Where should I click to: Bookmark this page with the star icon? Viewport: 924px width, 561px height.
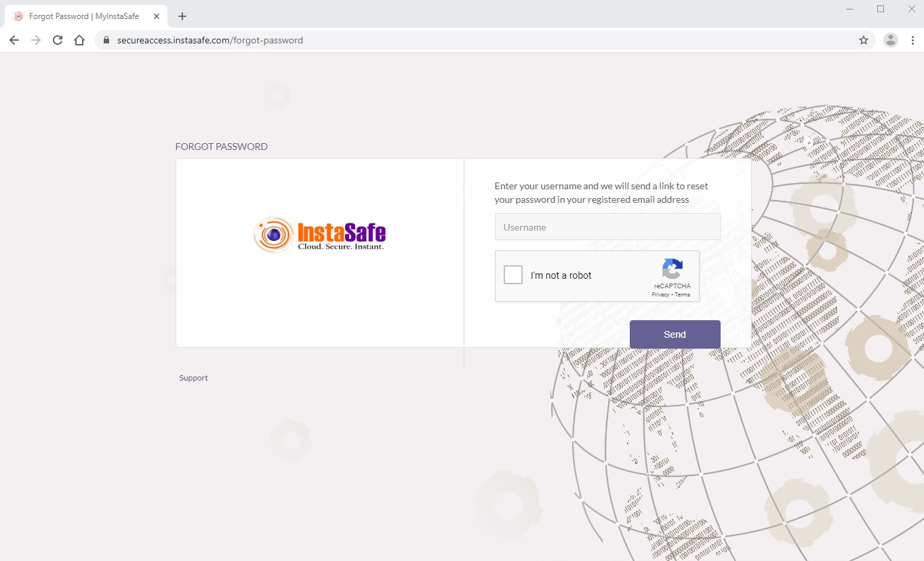click(x=864, y=40)
